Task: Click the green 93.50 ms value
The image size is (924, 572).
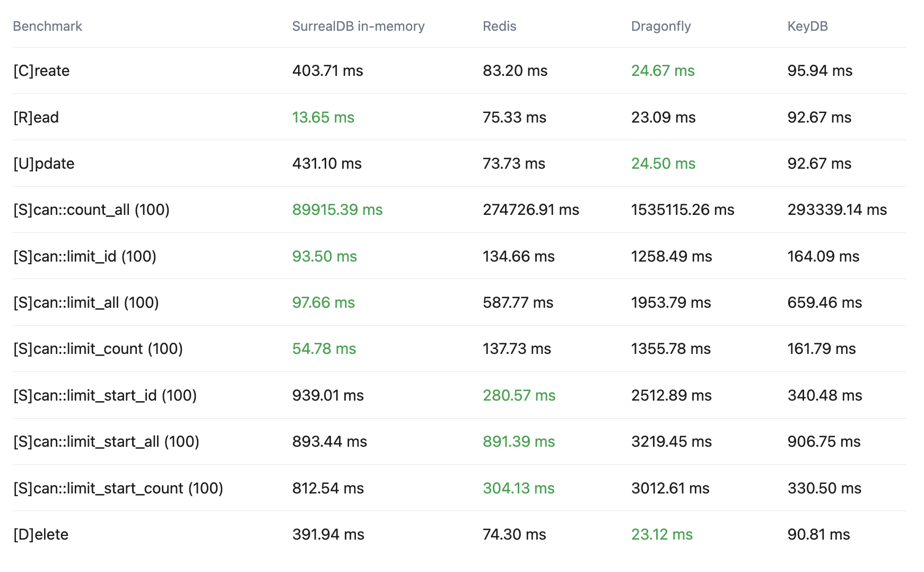Action: coord(325,256)
